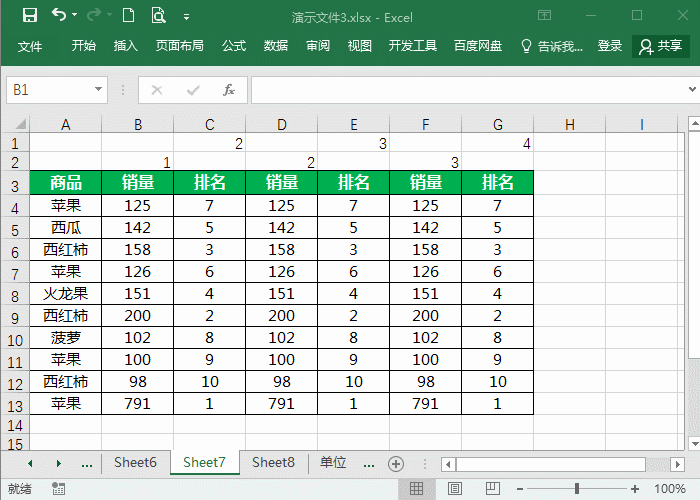Click the Insert Function fx icon
The width and height of the screenshot is (700, 500).
click(229, 90)
